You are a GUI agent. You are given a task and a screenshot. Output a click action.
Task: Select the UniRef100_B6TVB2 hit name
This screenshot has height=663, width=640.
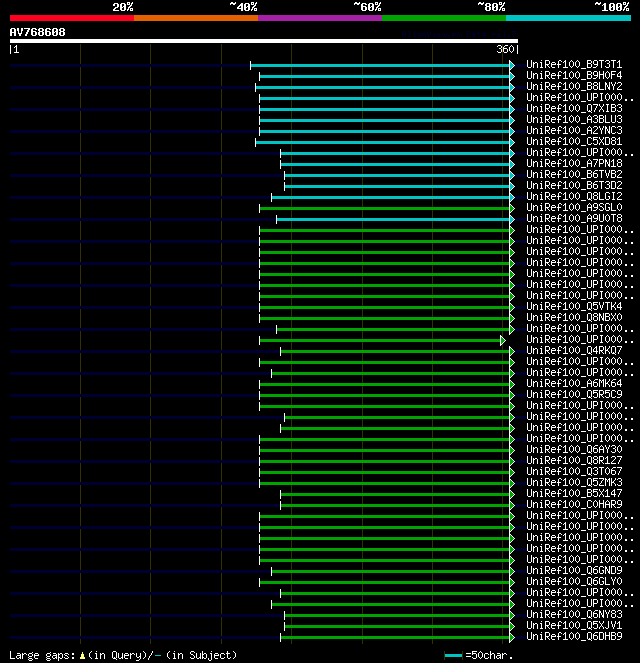[574, 174]
